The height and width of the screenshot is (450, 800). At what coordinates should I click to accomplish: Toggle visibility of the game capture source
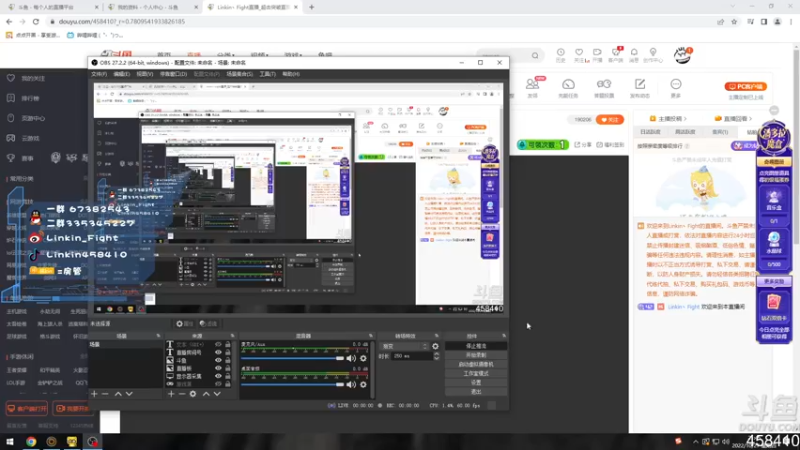(x=218, y=384)
